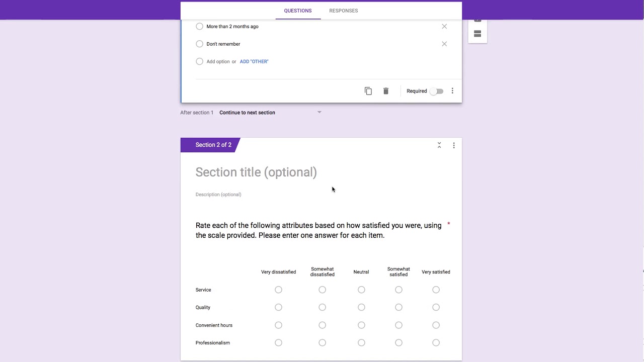The image size is (644, 362).
Task: Click the ADD "OTHER" link
Action: 254,61
